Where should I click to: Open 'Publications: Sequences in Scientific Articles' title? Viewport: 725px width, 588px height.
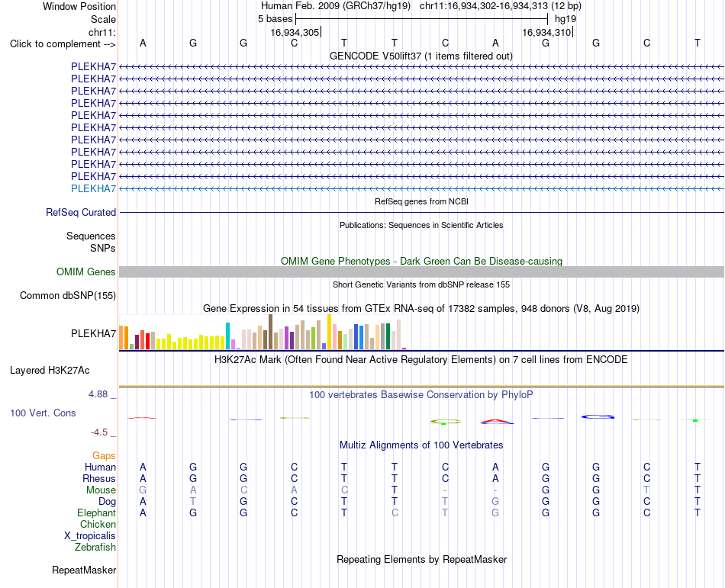421,225
